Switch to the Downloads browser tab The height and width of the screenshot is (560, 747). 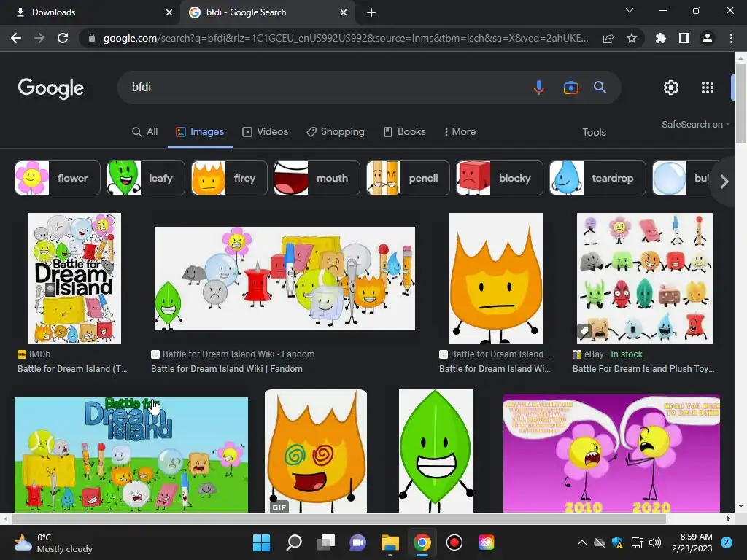point(90,12)
